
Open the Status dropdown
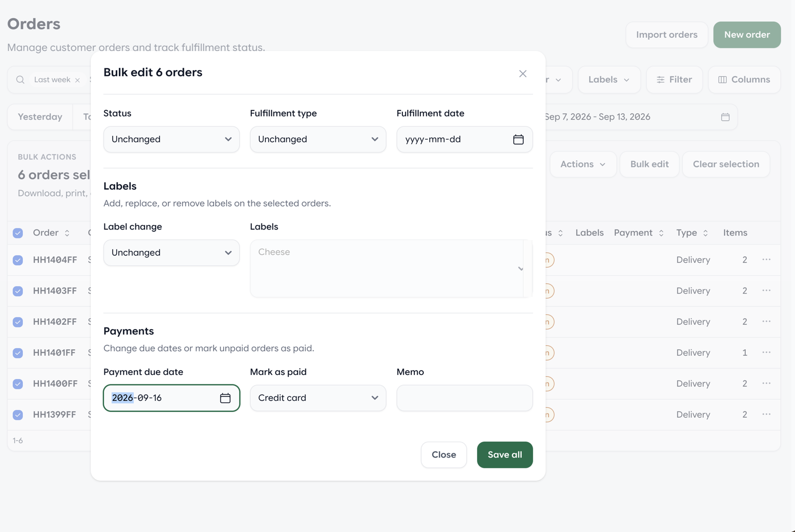171,140
